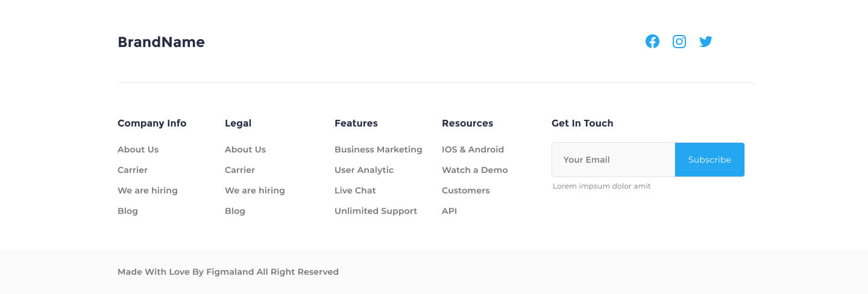This screenshot has width=868, height=294.
Task: Open the Business Marketing link
Action: pyautogui.click(x=379, y=149)
